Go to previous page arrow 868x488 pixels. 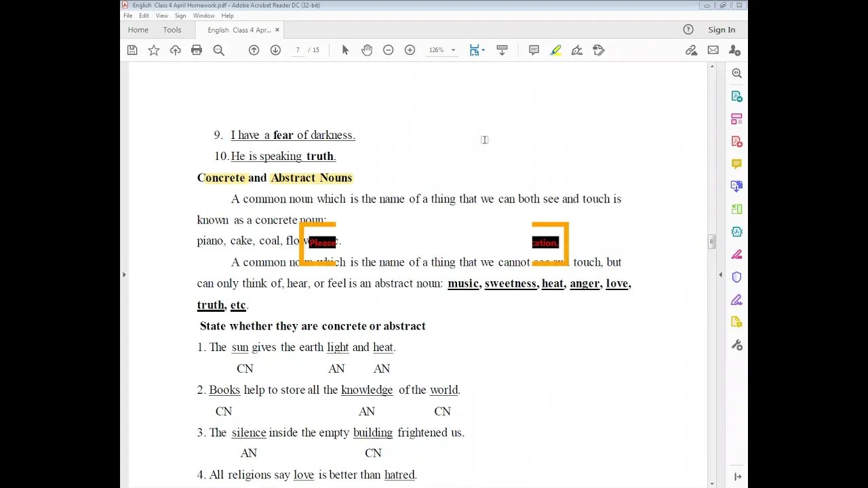click(x=254, y=50)
